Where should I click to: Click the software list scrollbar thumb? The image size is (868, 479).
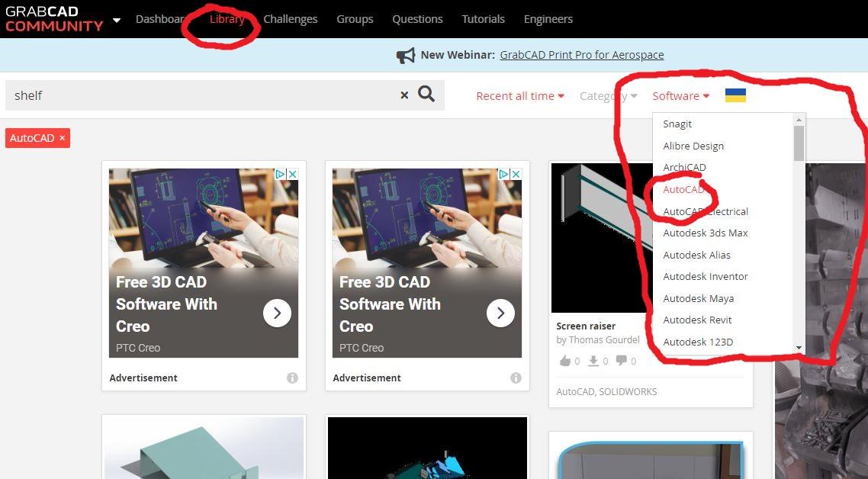[799, 143]
